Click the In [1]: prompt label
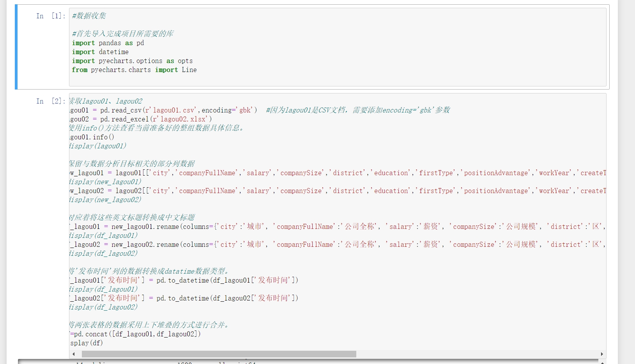 click(x=51, y=16)
